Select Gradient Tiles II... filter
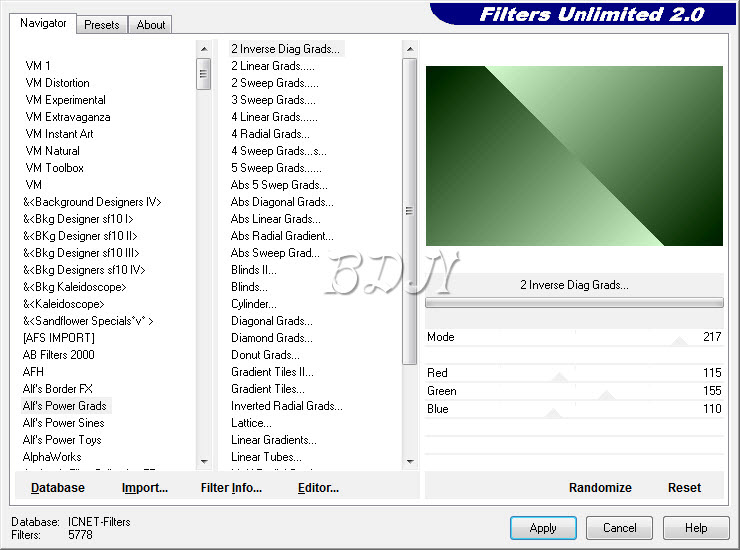The height and width of the screenshot is (550, 740). [272, 372]
